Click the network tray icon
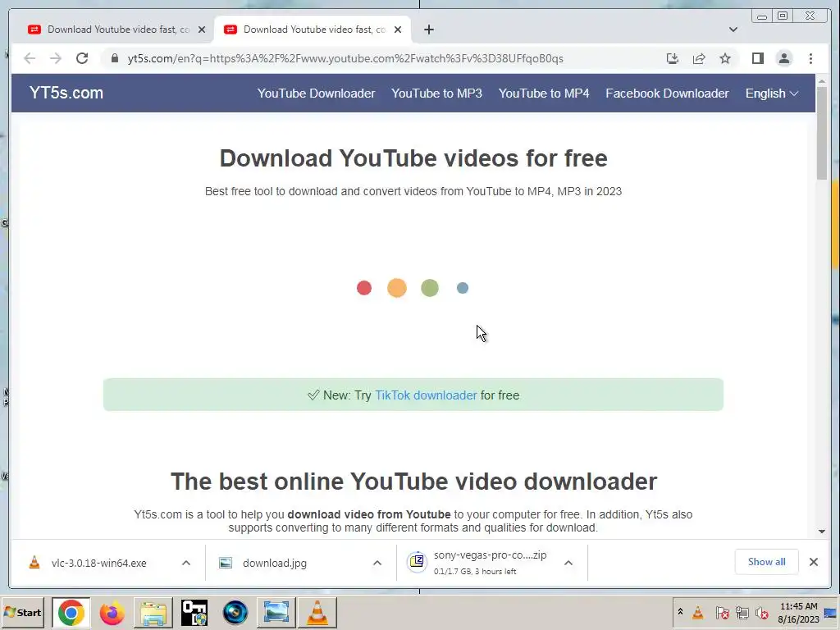Viewport: 840px width, 630px height. 742,612
